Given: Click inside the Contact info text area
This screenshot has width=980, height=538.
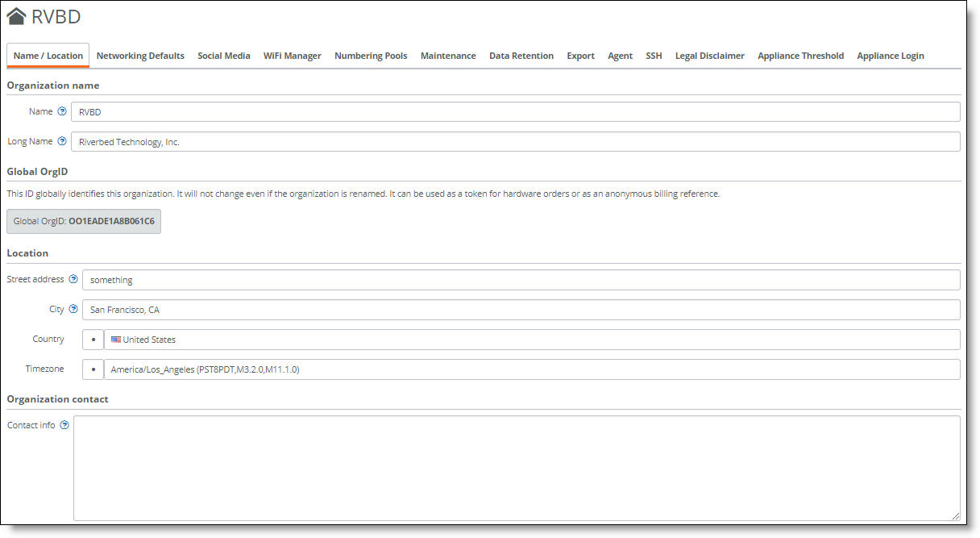Looking at the screenshot, I should 517,468.
